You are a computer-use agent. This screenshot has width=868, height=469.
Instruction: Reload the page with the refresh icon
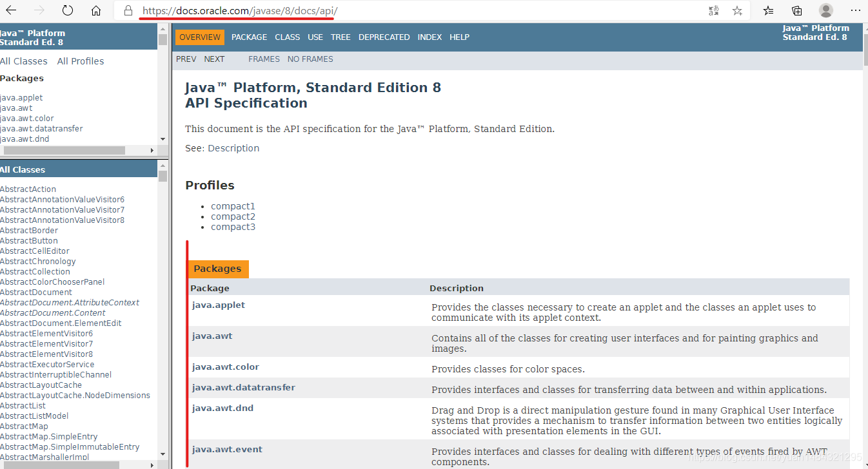pos(68,11)
